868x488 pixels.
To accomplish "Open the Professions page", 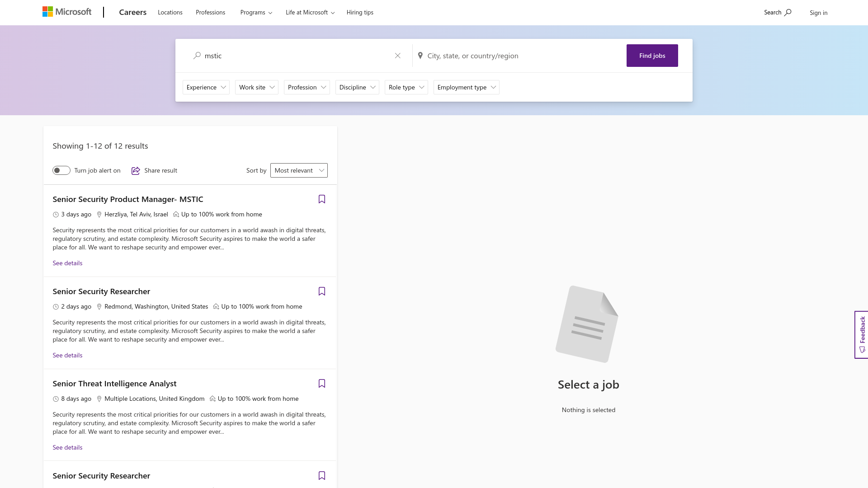I will tap(210, 13).
